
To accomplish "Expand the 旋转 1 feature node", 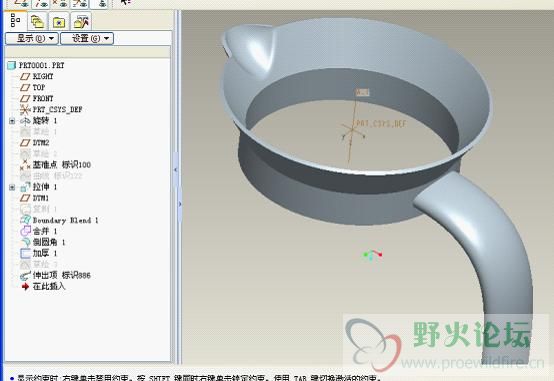I will (12, 121).
